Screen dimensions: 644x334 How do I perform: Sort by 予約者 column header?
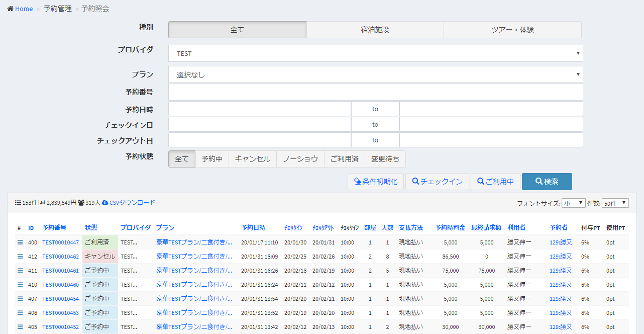[x=559, y=228]
